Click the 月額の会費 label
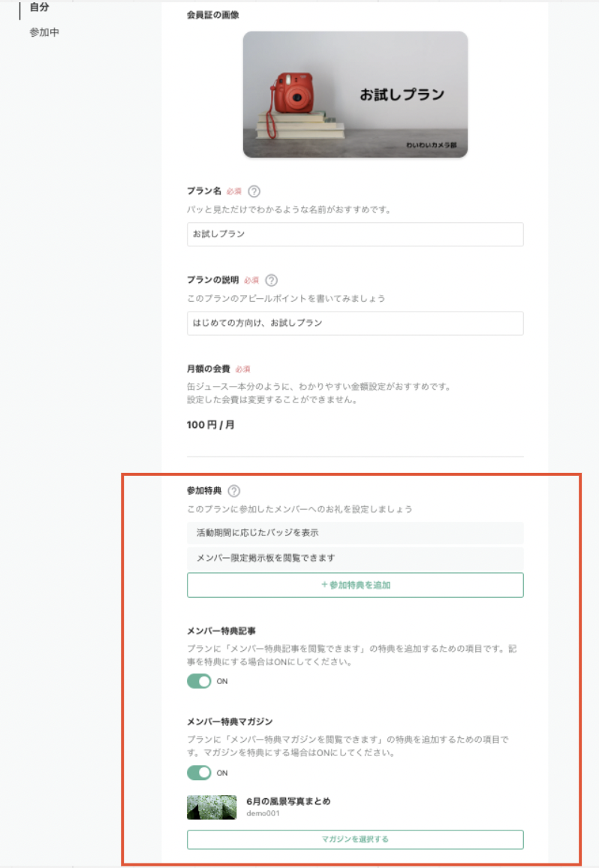 click(208, 369)
